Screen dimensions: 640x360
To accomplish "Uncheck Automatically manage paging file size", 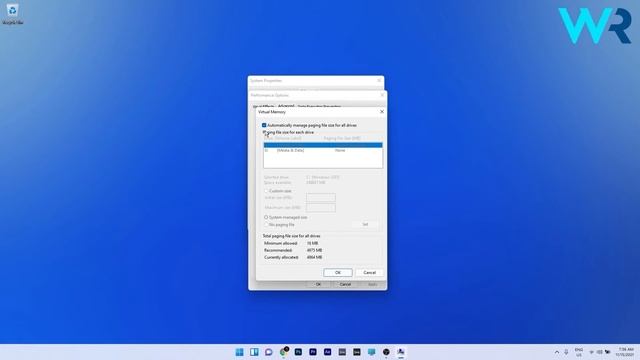I will (x=264, y=125).
